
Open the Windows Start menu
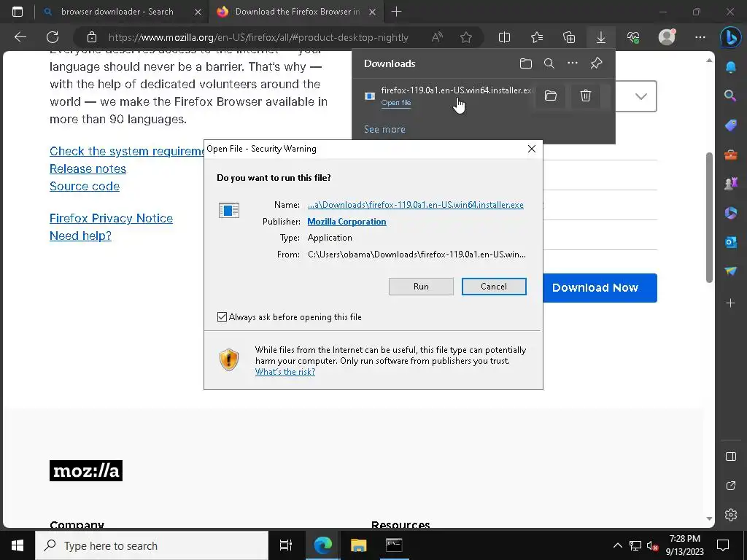(x=18, y=545)
